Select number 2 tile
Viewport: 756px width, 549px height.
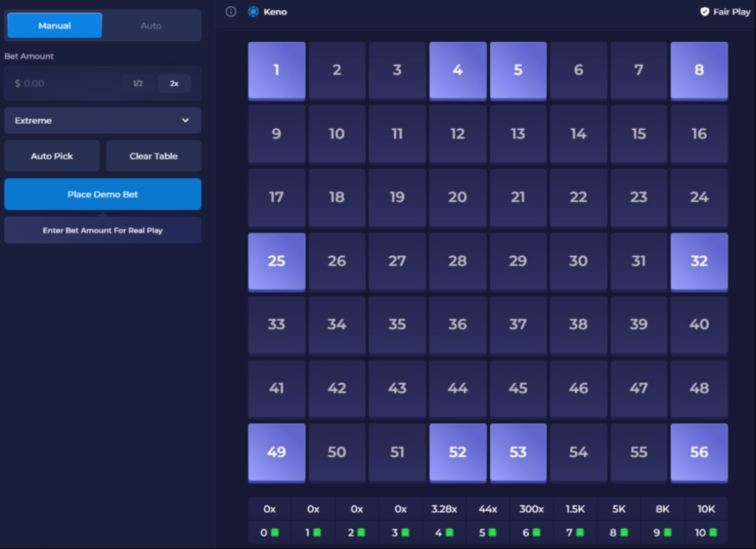coord(337,71)
